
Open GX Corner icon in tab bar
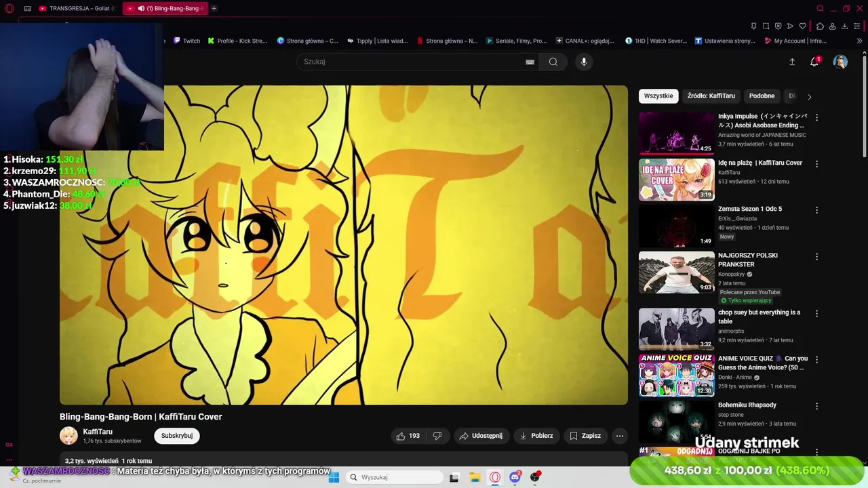27,8
